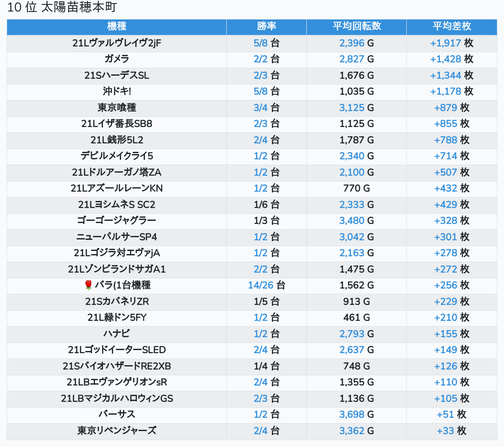Click +714 difference link for デビルメイクライ5
This screenshot has width=504, height=447.
pyautogui.click(x=446, y=156)
